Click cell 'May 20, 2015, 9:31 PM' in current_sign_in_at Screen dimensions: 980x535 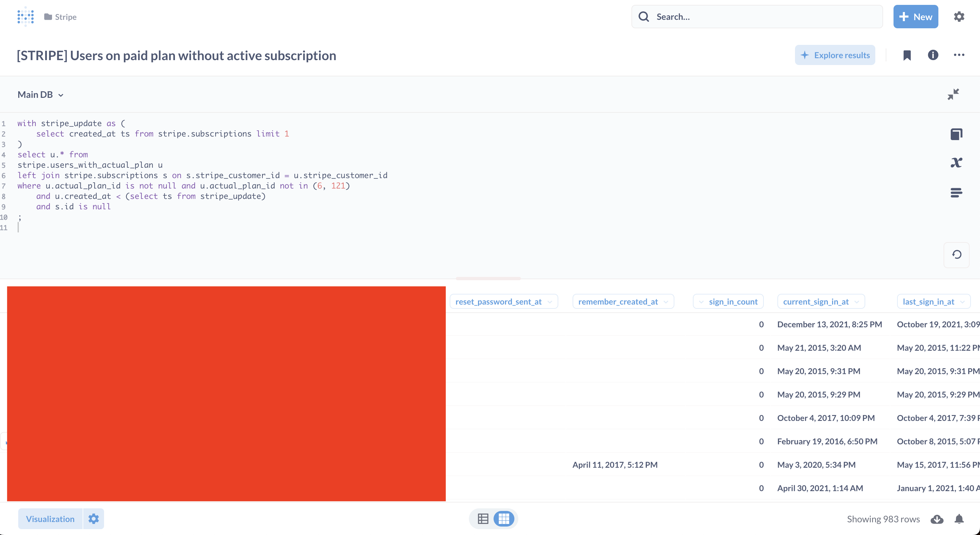[818, 371]
